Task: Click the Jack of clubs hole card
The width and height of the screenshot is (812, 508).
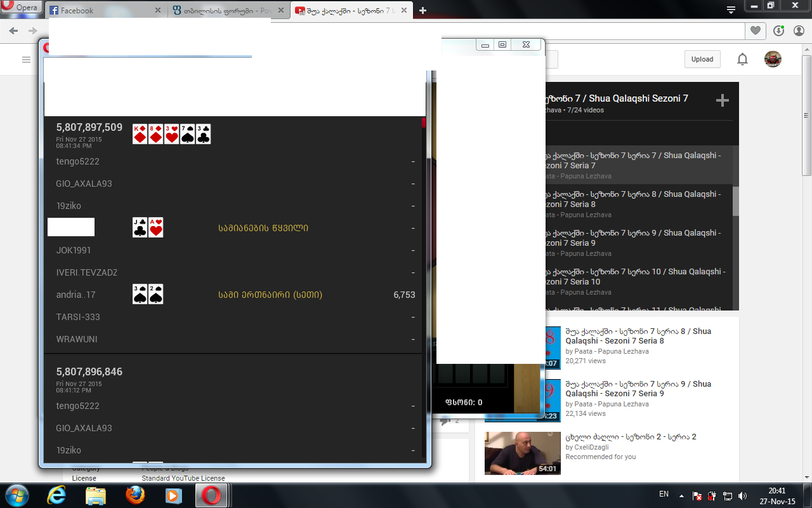Action: tap(140, 227)
